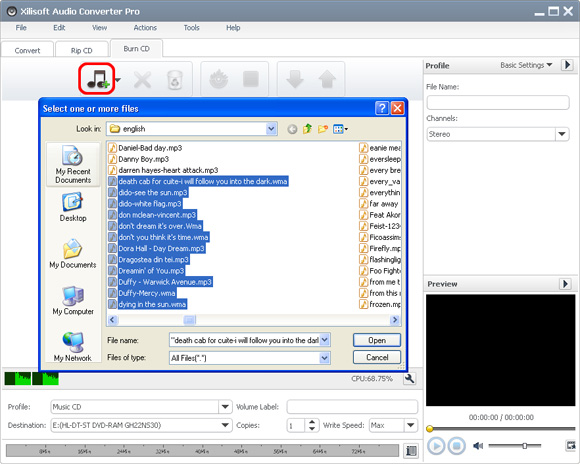This screenshot has height=464, width=580.
Task: Click the disc capacity info icon
Action: pyautogui.click(x=411, y=451)
